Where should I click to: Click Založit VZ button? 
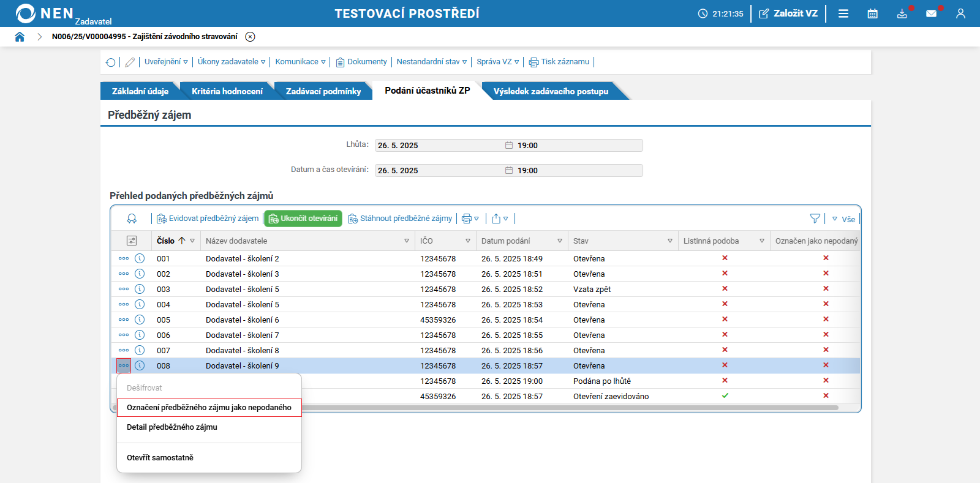[x=788, y=13]
